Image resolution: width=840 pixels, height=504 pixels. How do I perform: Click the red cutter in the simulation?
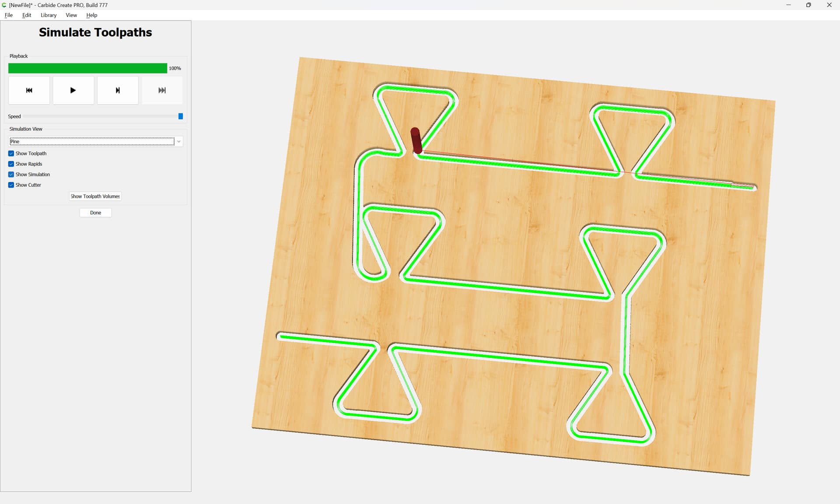[x=416, y=140]
